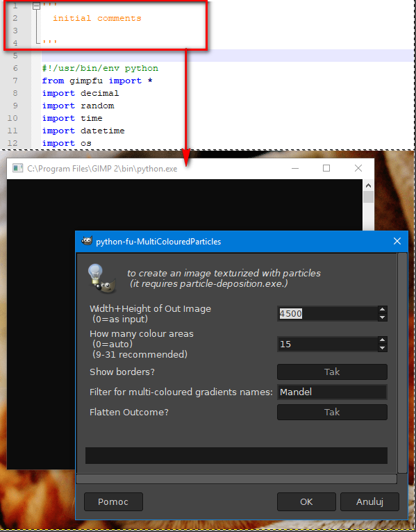
Task: Click the 'import time' code line
Action: coord(72,118)
